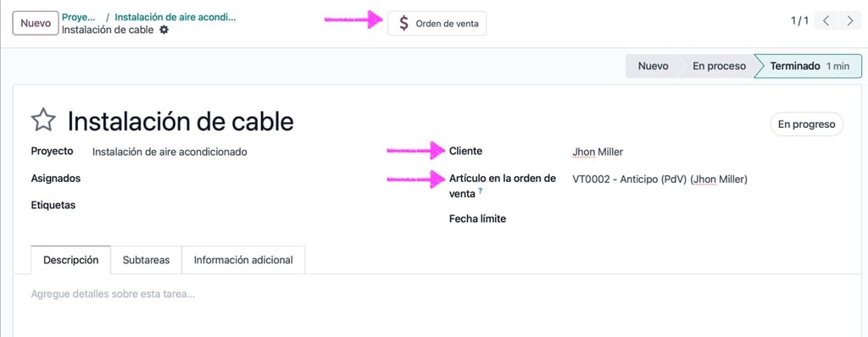The height and width of the screenshot is (337, 868).
Task: Go to previous record arrow
Action: (826, 21)
